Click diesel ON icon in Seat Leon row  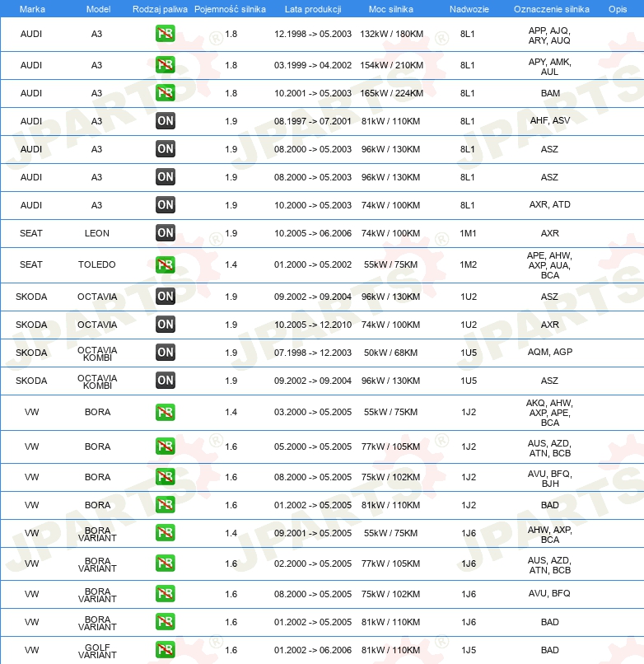coord(166,233)
